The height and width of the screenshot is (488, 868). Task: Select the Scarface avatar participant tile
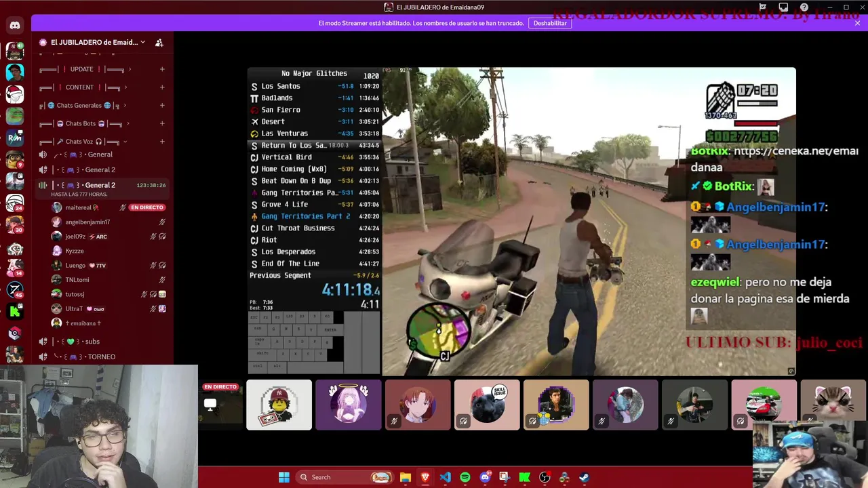coord(556,405)
